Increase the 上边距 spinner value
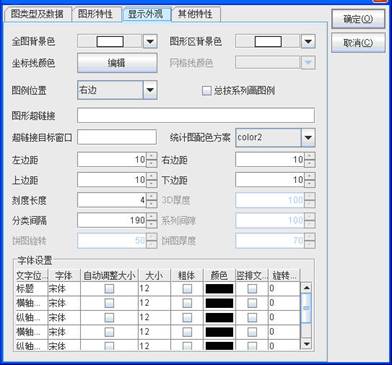Image resolution: width=392 pixels, height=365 pixels. 152,176
